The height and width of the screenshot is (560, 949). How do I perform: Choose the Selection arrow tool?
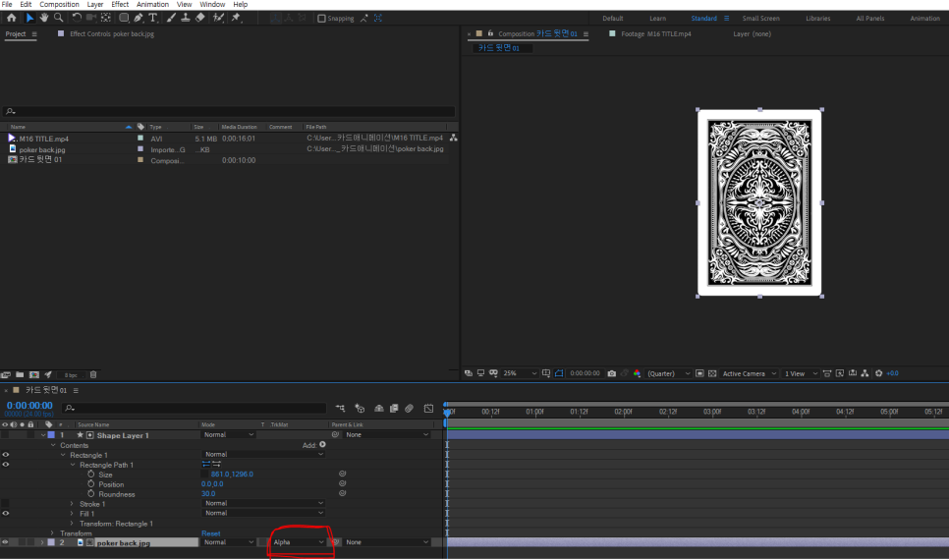pyautogui.click(x=29, y=18)
